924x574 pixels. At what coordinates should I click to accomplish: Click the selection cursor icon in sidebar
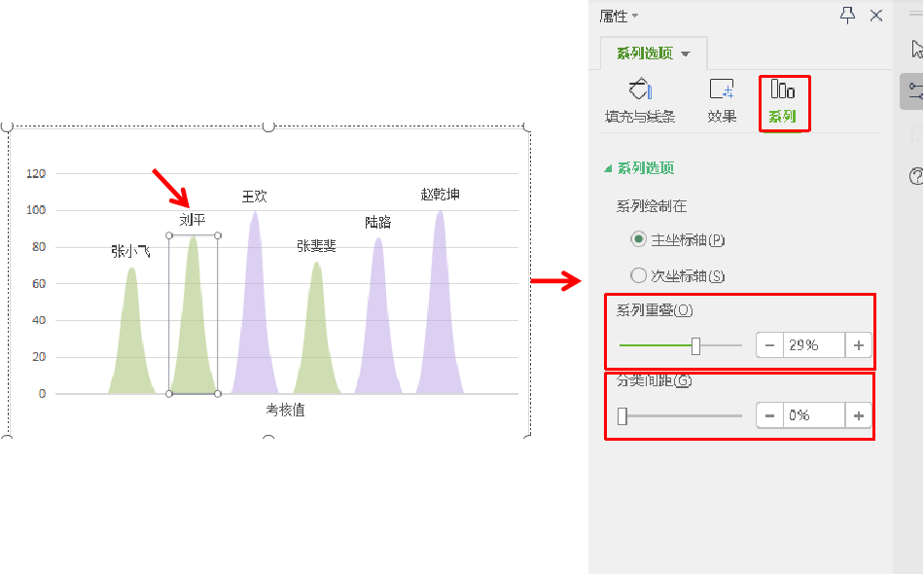(917, 49)
